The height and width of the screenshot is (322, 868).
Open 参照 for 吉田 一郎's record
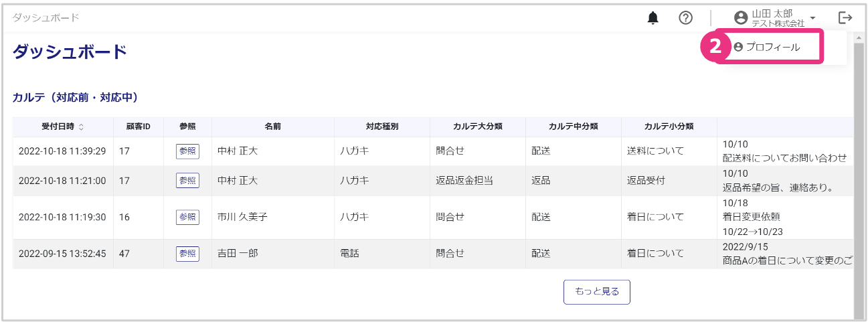click(x=187, y=254)
